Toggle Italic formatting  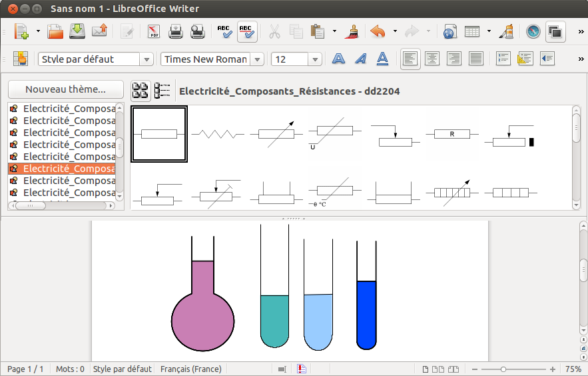coord(361,59)
